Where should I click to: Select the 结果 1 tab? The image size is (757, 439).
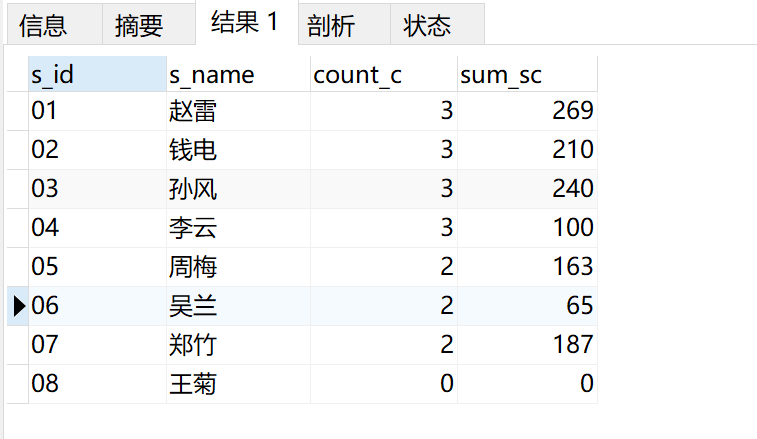tap(244, 23)
